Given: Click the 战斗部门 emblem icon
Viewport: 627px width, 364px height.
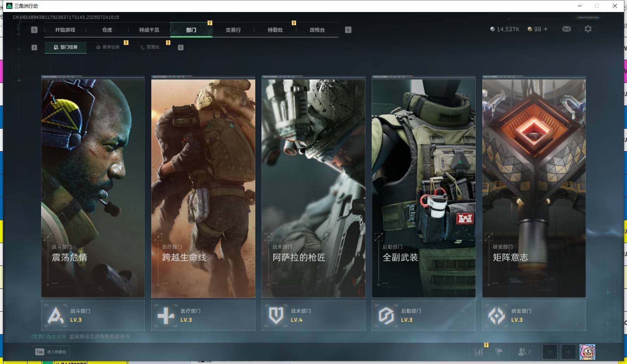Looking at the screenshot, I should 55,316.
